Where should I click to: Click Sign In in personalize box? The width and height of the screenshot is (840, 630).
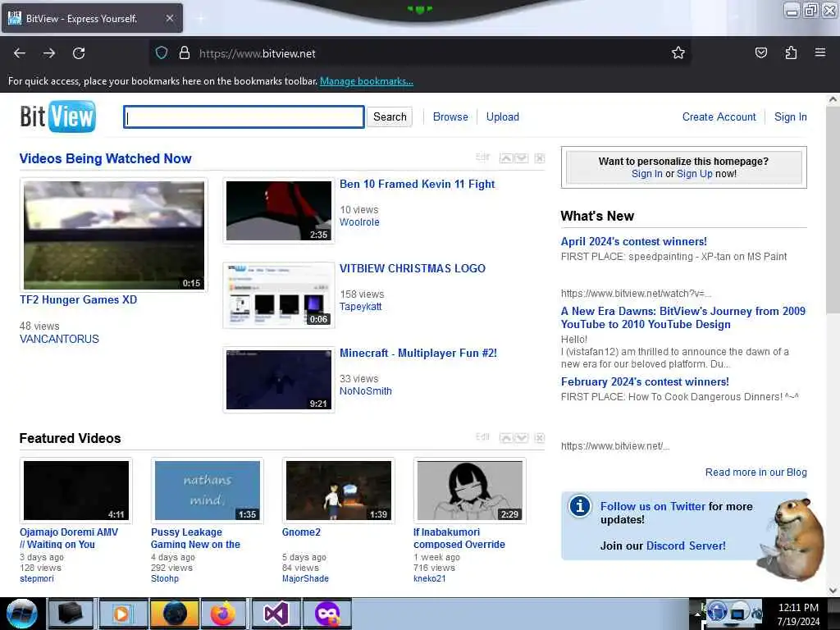646,174
